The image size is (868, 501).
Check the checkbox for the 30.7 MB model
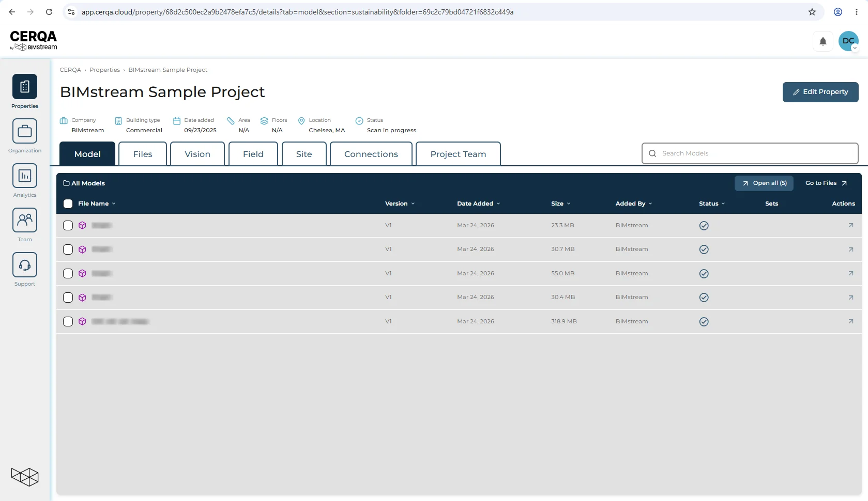click(x=68, y=249)
